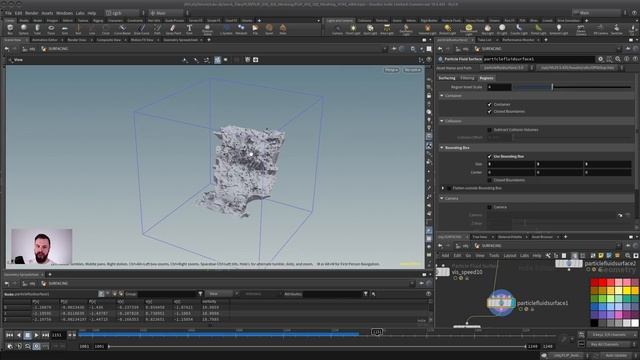Select the L-System shelf tool

[x=226, y=29]
